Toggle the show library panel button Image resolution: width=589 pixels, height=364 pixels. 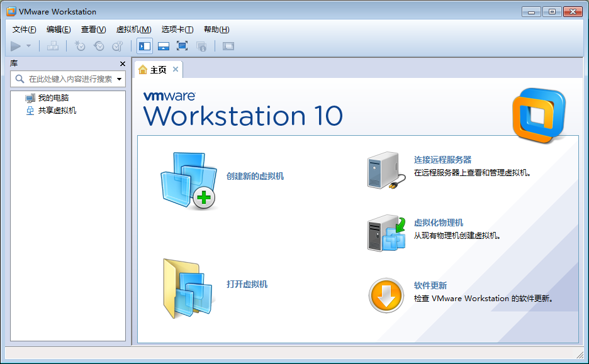click(x=145, y=46)
